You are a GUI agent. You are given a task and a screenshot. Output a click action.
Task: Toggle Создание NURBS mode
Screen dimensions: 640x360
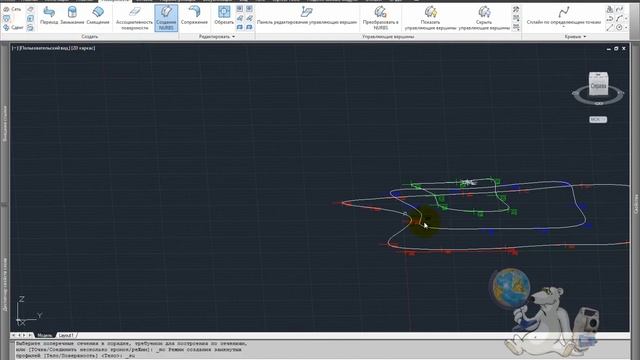pyautogui.click(x=166, y=18)
